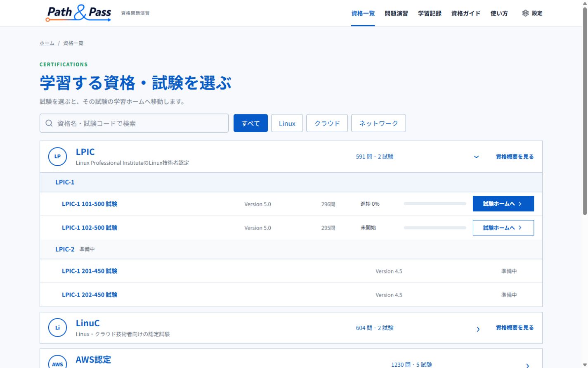
Task: Open the 使い方 tab
Action: [x=499, y=13]
